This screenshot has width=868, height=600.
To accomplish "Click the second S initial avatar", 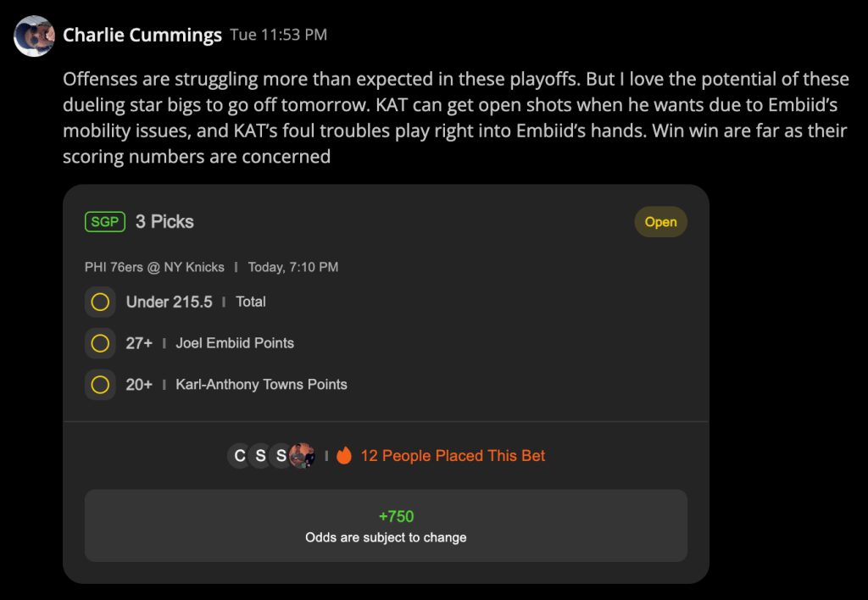I will pos(281,456).
